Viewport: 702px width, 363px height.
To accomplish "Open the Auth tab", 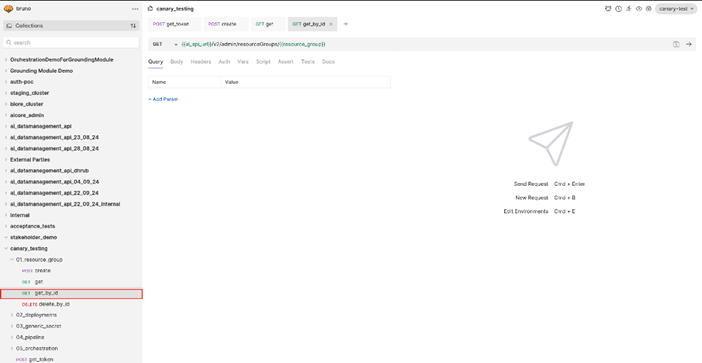I will click(224, 62).
